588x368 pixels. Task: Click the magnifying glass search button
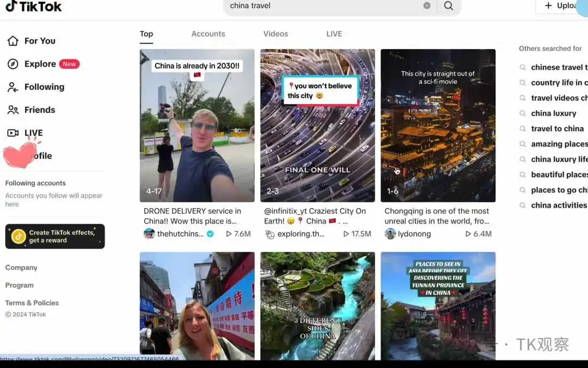[449, 5]
